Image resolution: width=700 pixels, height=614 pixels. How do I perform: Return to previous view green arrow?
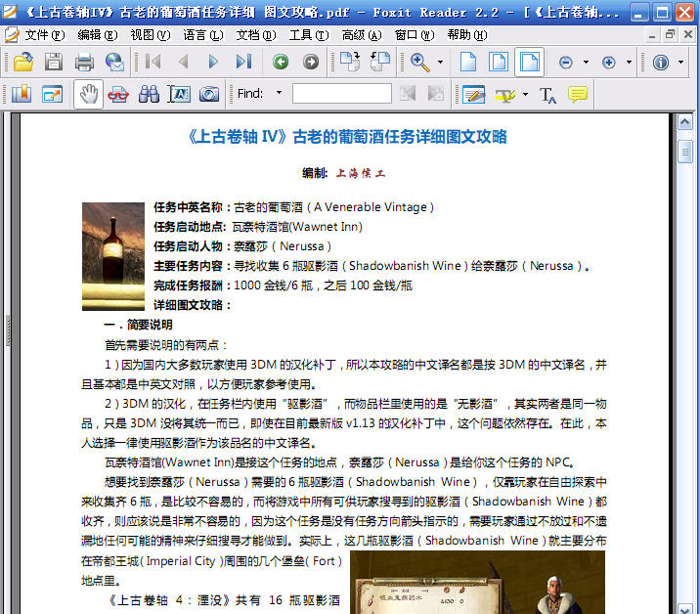281,62
